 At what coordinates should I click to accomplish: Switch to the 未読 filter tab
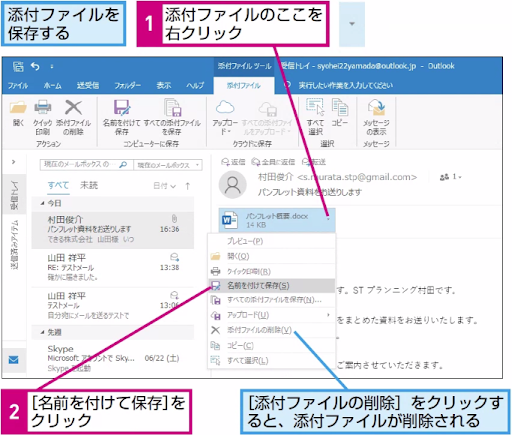89,185
